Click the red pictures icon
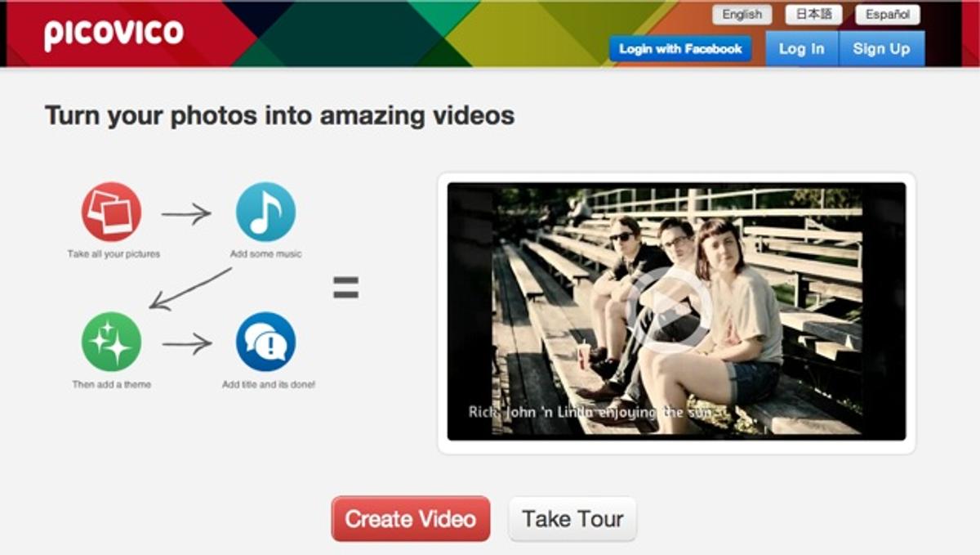Image resolution: width=980 pixels, height=555 pixels. pos(111,212)
